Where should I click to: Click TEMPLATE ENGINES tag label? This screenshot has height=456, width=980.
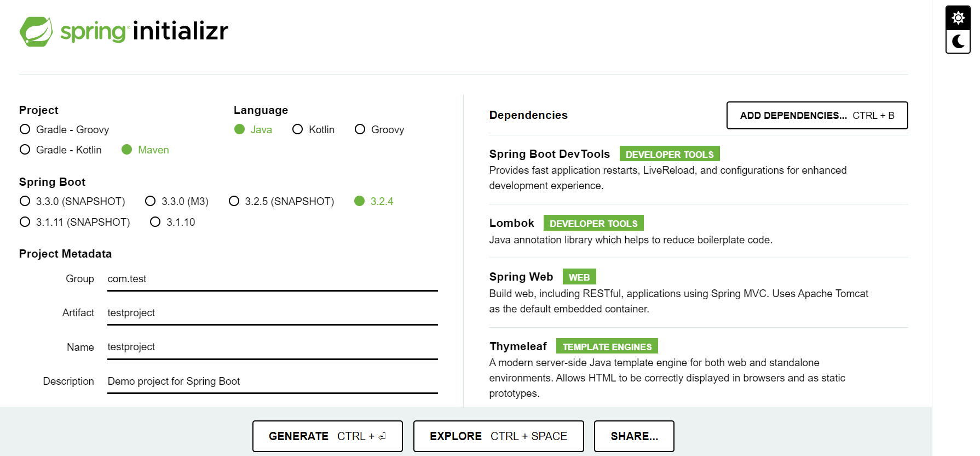pyautogui.click(x=607, y=346)
